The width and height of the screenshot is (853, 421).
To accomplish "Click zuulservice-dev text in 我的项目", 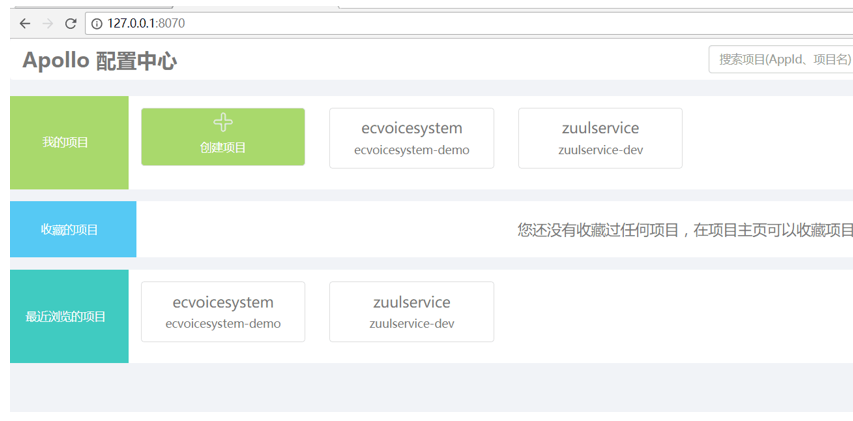I will 601,150.
